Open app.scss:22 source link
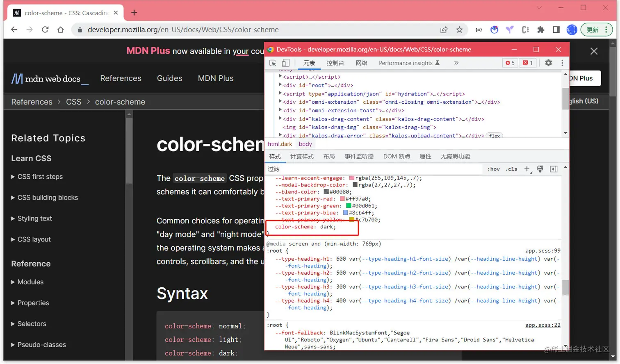The height and width of the screenshot is (364, 620). click(x=542, y=325)
